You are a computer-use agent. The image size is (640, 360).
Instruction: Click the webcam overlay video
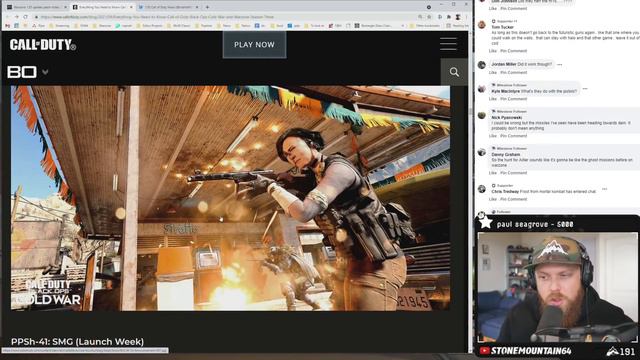(557, 287)
